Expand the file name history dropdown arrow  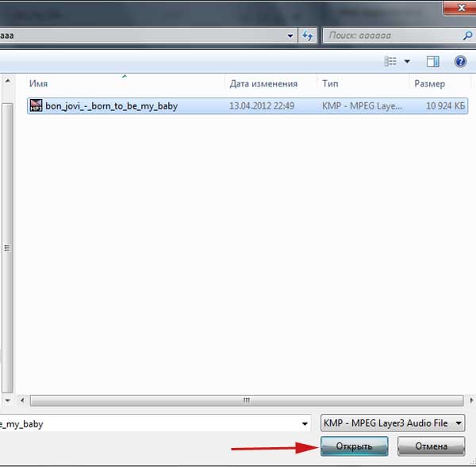click(x=304, y=423)
